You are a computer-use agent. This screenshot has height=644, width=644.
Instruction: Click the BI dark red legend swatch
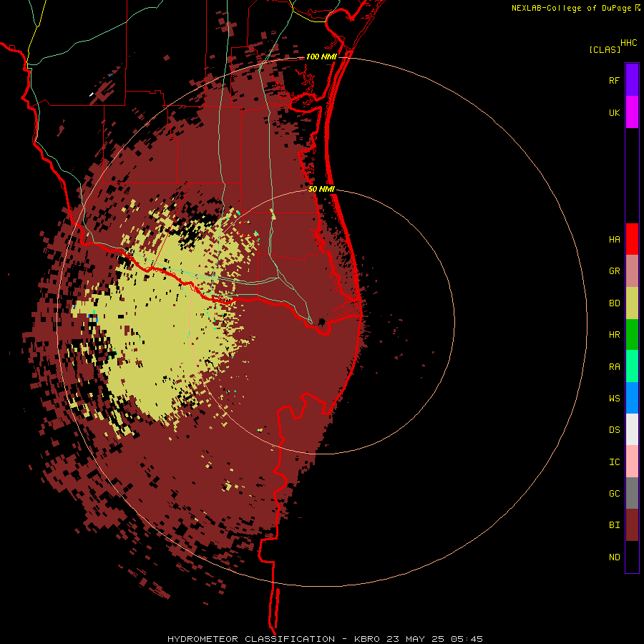[x=632, y=525]
